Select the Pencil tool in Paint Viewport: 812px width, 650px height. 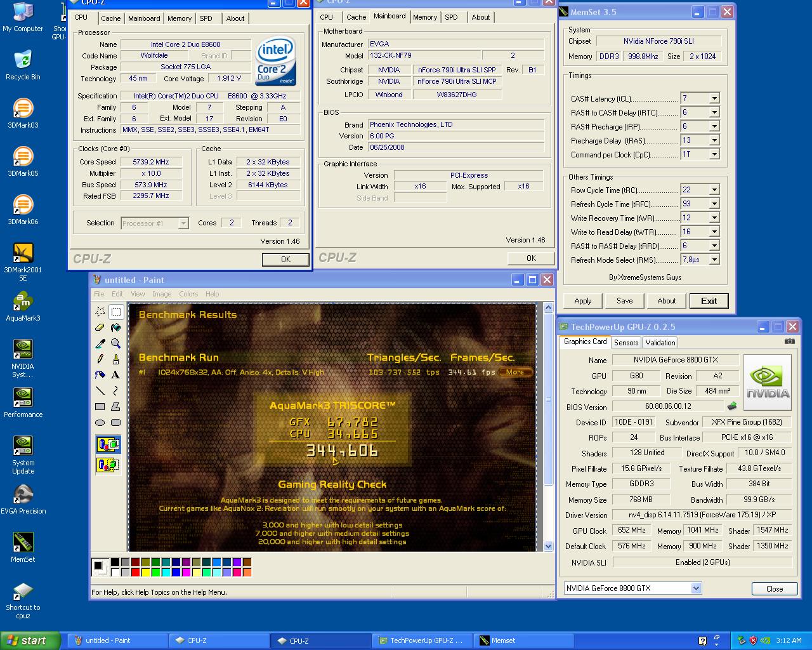100,359
